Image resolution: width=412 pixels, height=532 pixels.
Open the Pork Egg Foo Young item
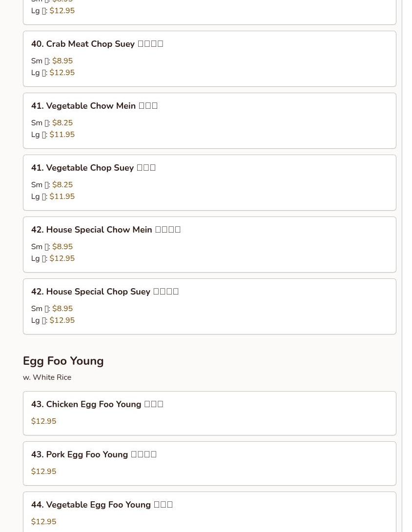(x=94, y=454)
